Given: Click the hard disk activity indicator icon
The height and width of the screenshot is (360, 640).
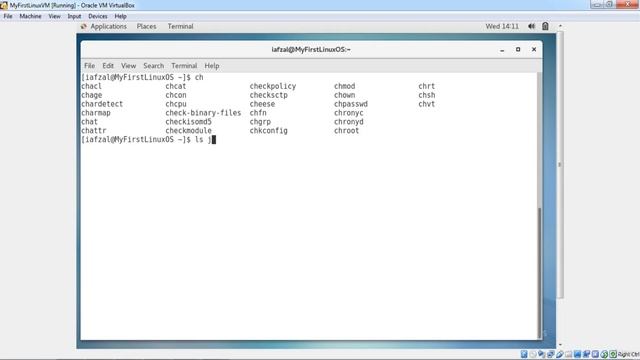Looking at the screenshot, I should click(x=524, y=354).
